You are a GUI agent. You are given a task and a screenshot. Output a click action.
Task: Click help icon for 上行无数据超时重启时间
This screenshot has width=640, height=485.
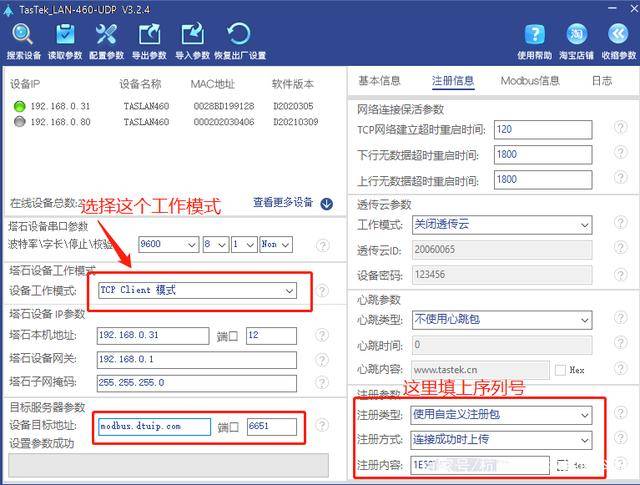[620, 178]
